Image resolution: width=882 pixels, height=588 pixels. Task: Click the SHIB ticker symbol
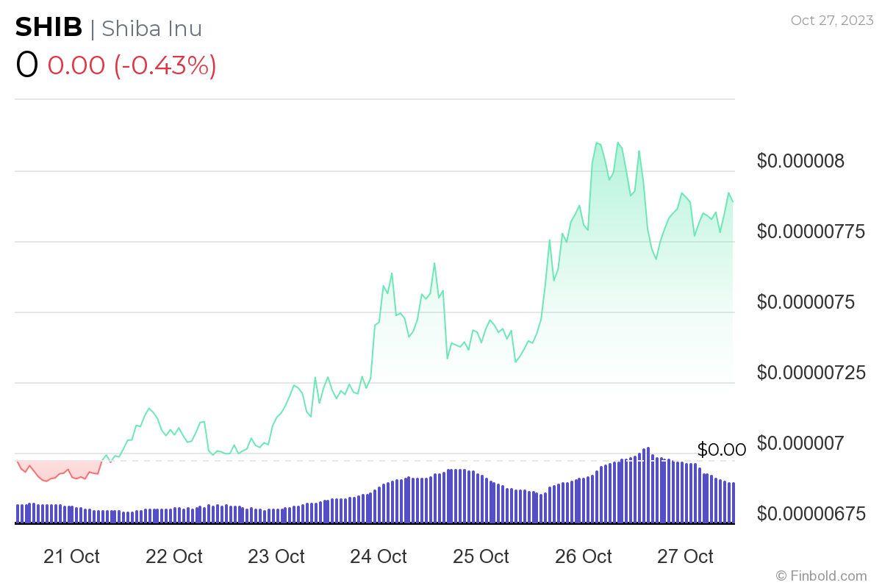click(49, 28)
